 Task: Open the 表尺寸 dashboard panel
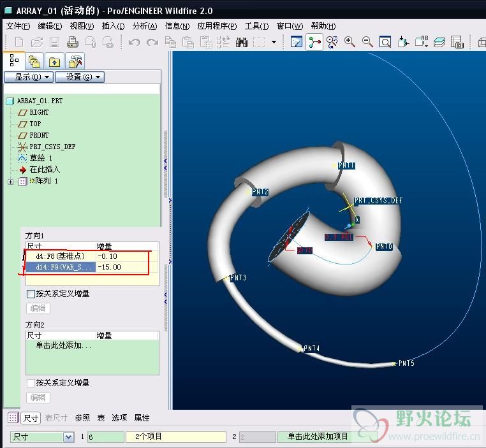[x=56, y=418]
